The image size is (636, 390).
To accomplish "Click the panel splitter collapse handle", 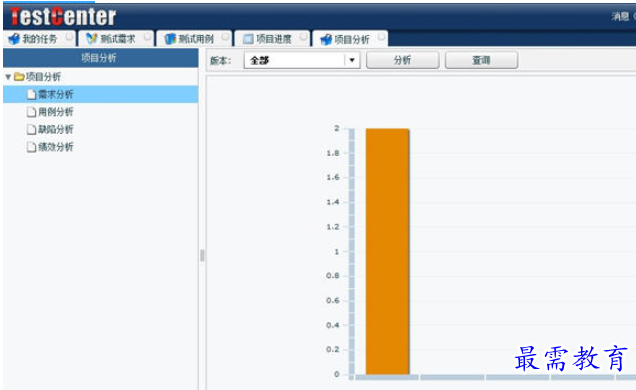I will pyautogui.click(x=202, y=255).
